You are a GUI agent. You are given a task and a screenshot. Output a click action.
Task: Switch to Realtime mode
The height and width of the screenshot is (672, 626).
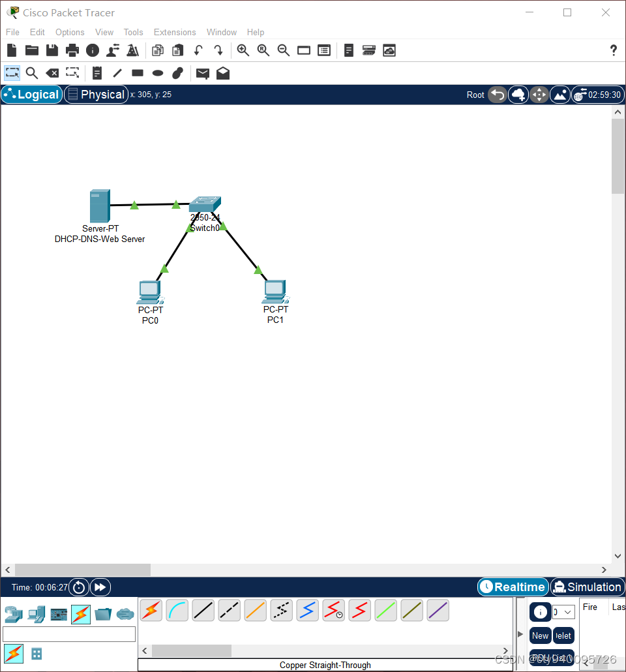coord(513,587)
